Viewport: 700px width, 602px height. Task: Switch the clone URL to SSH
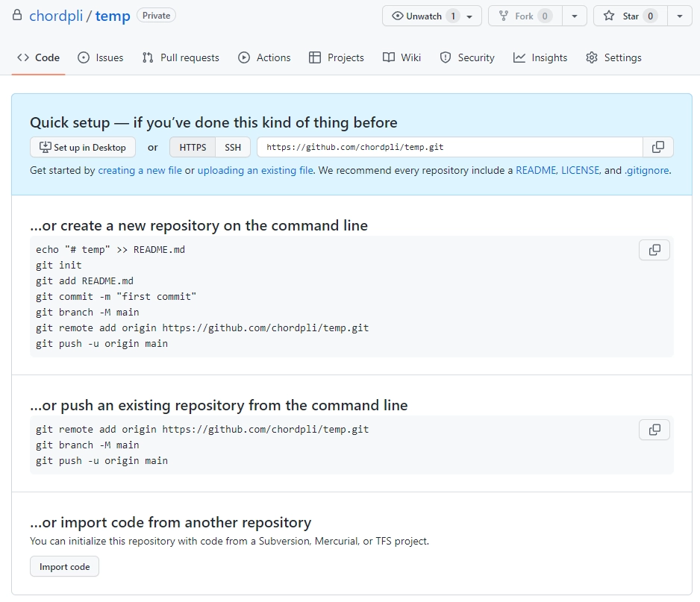click(233, 147)
